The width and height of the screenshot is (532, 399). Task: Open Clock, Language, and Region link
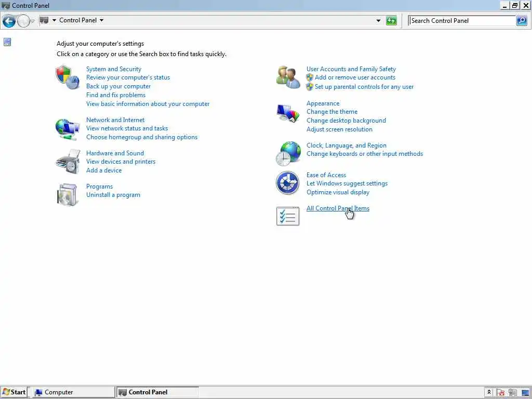coord(347,145)
